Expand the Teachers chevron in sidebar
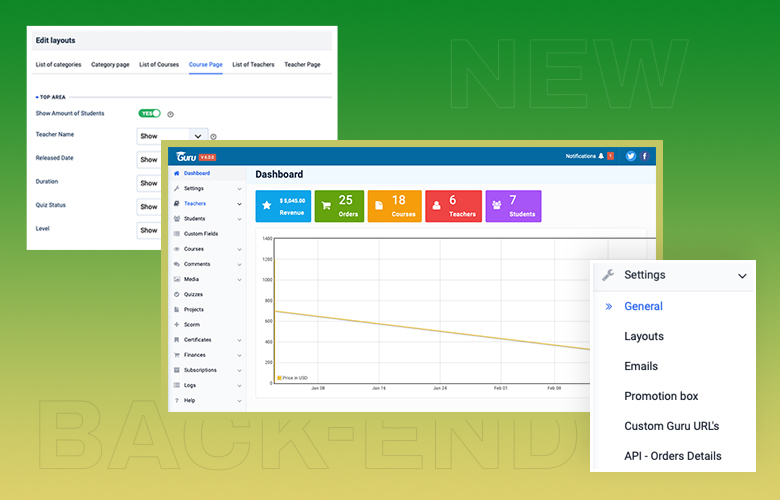The image size is (780, 500). point(239,204)
